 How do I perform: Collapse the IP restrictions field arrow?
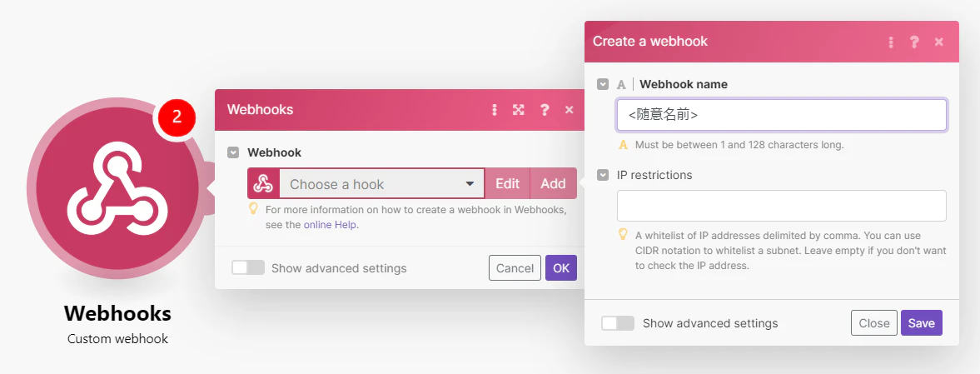[603, 175]
